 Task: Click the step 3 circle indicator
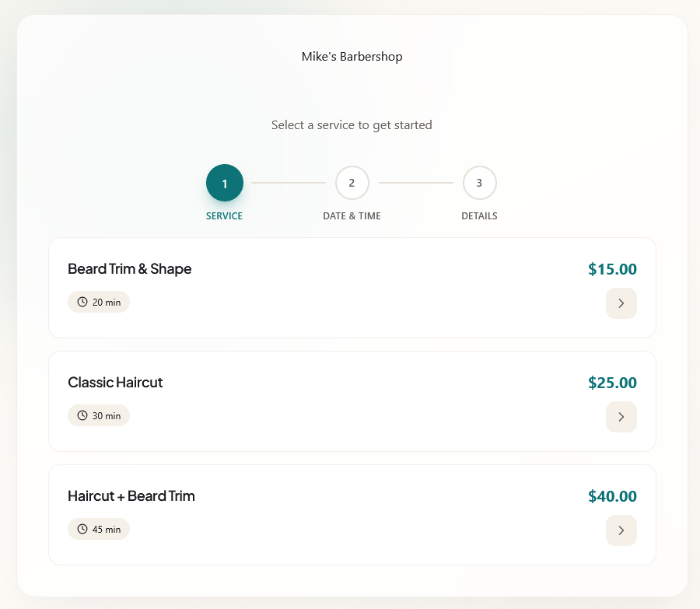click(479, 183)
